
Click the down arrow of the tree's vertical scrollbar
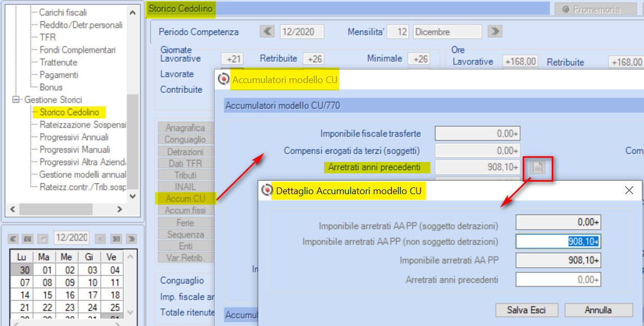[133, 196]
